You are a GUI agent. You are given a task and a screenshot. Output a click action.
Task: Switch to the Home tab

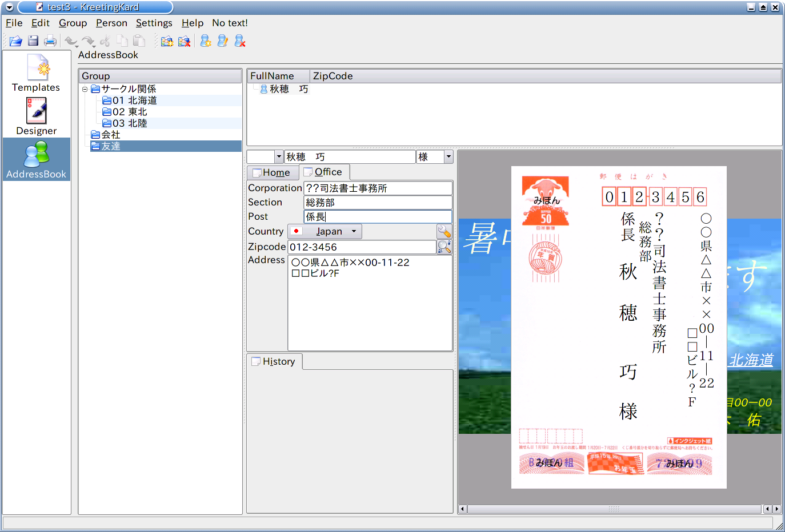[273, 172]
